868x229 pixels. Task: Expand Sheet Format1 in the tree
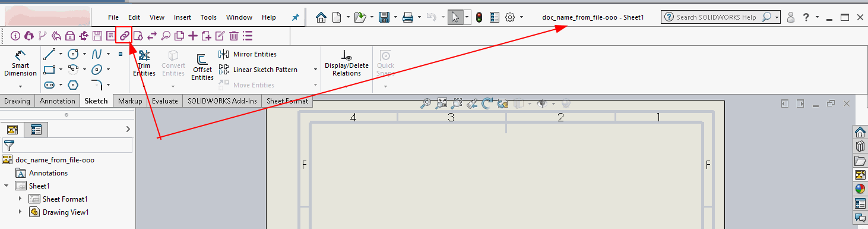point(20,199)
